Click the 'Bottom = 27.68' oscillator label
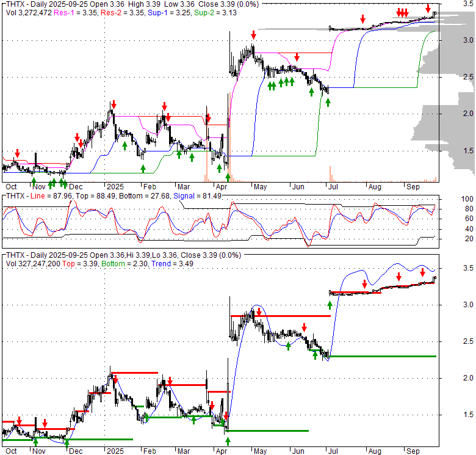Viewport: 476px width, 455px height. pyautogui.click(x=145, y=196)
